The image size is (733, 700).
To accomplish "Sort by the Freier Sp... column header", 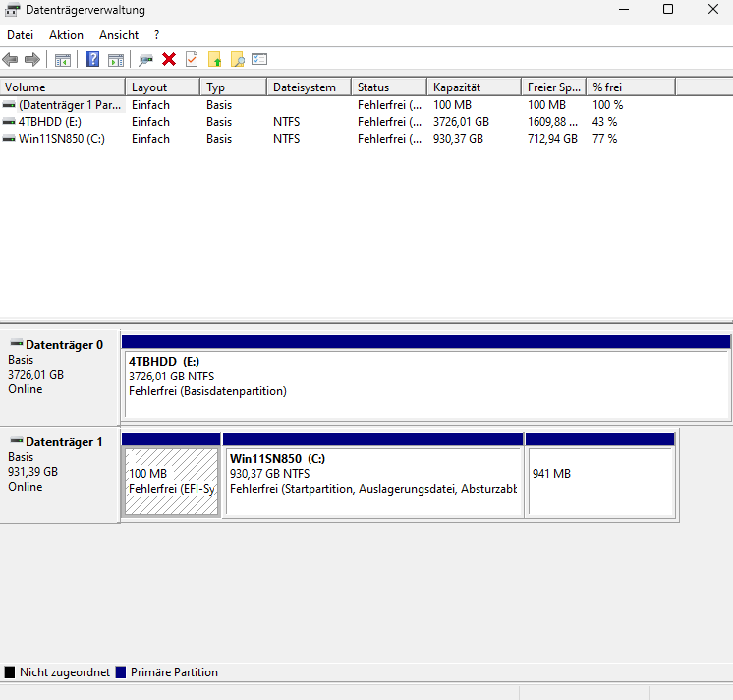I will click(554, 87).
